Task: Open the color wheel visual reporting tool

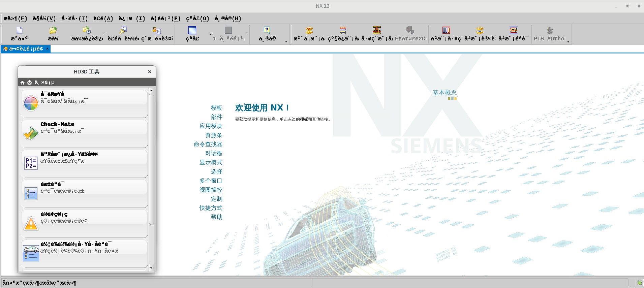Action: (85, 103)
